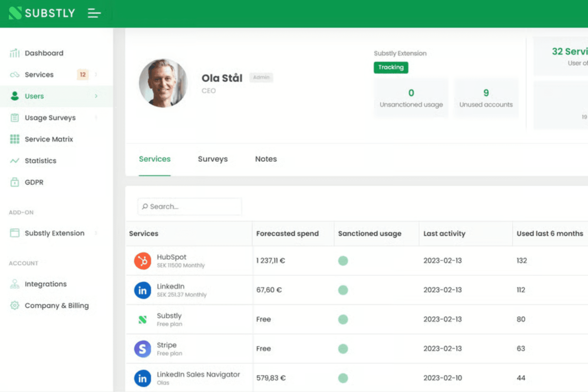Click the Substly Extension window icon
Image resolution: width=588 pixels, height=392 pixels.
click(x=15, y=233)
